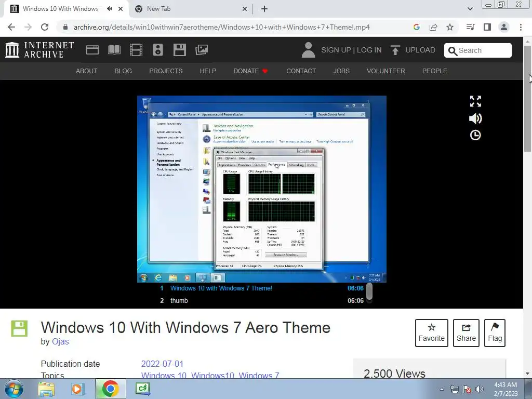Click the clock playback speed icon
The height and width of the screenshot is (399, 532).
click(x=475, y=135)
